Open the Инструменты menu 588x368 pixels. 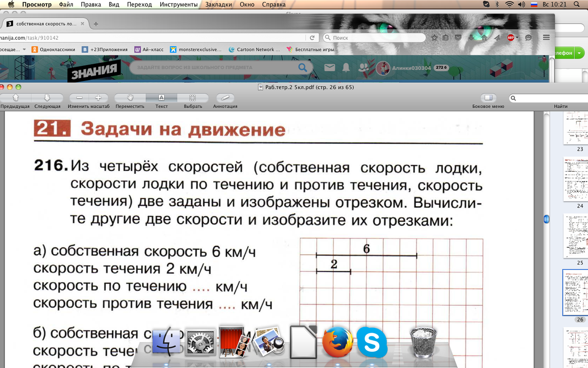(x=179, y=4)
